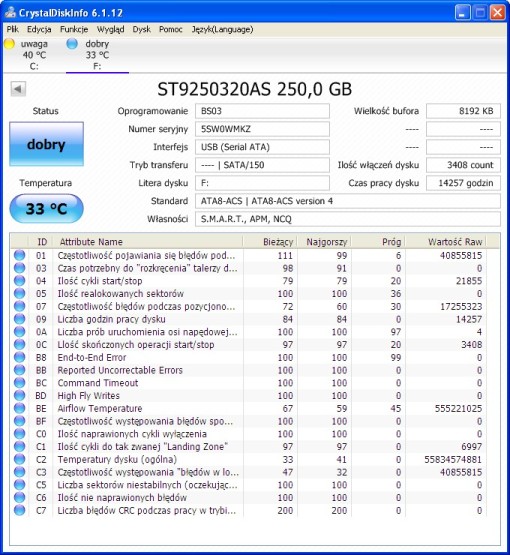The image size is (510, 555).
Task: Click the ID column header
Action: pyautogui.click(x=41, y=242)
